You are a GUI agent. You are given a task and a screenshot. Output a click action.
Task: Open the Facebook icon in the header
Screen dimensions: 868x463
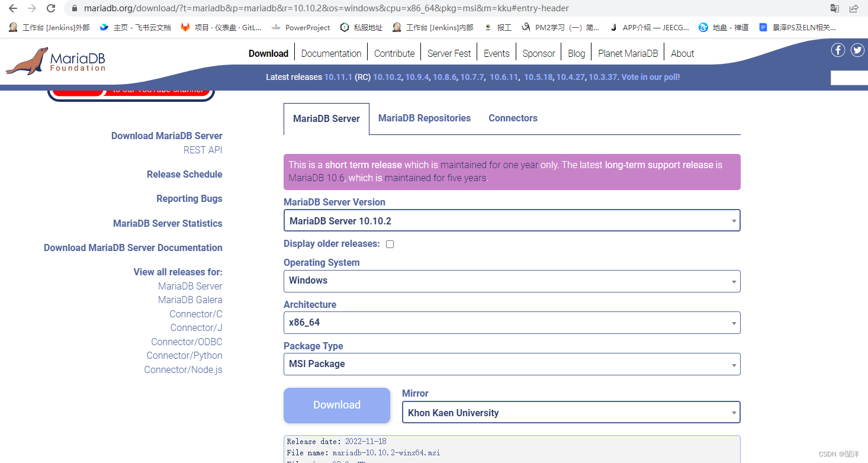[x=838, y=50]
